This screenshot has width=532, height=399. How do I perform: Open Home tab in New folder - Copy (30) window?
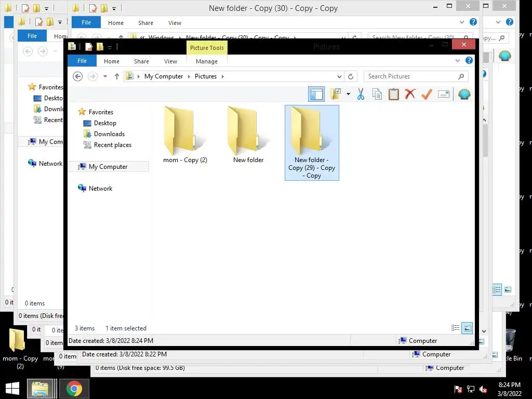coord(116,23)
